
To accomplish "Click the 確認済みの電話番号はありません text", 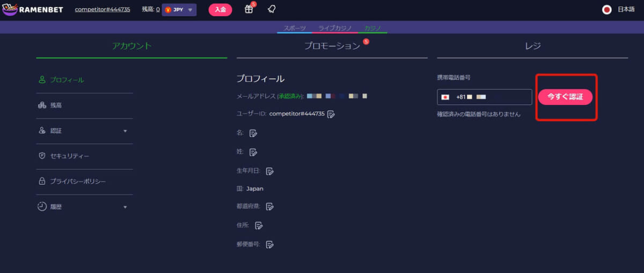I will [x=479, y=114].
